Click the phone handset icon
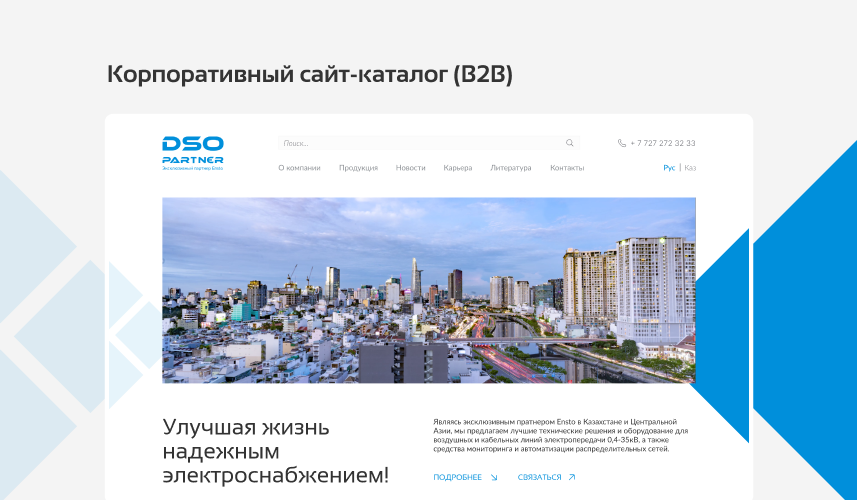857x500 pixels. point(621,143)
